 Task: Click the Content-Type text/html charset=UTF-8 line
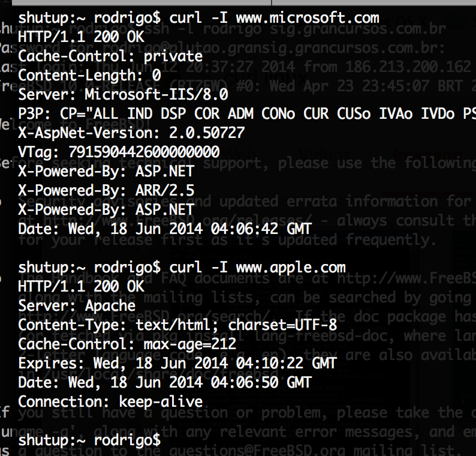177,325
